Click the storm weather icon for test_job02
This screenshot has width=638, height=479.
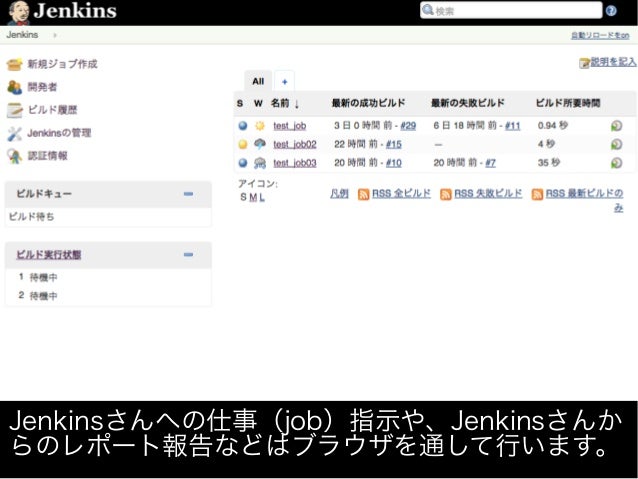260,144
